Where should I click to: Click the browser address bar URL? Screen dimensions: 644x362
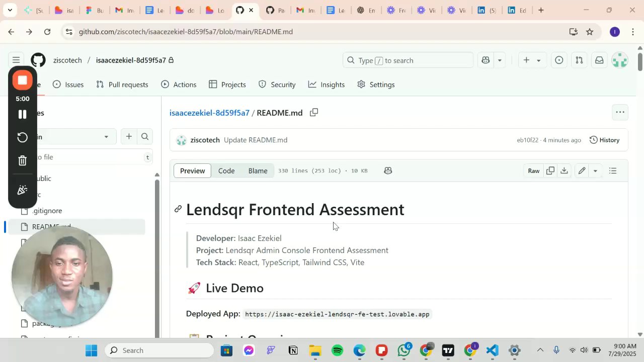click(x=186, y=32)
